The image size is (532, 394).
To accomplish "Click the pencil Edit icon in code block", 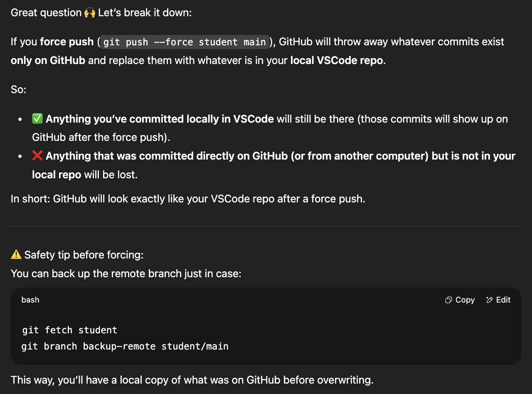I will coord(490,300).
